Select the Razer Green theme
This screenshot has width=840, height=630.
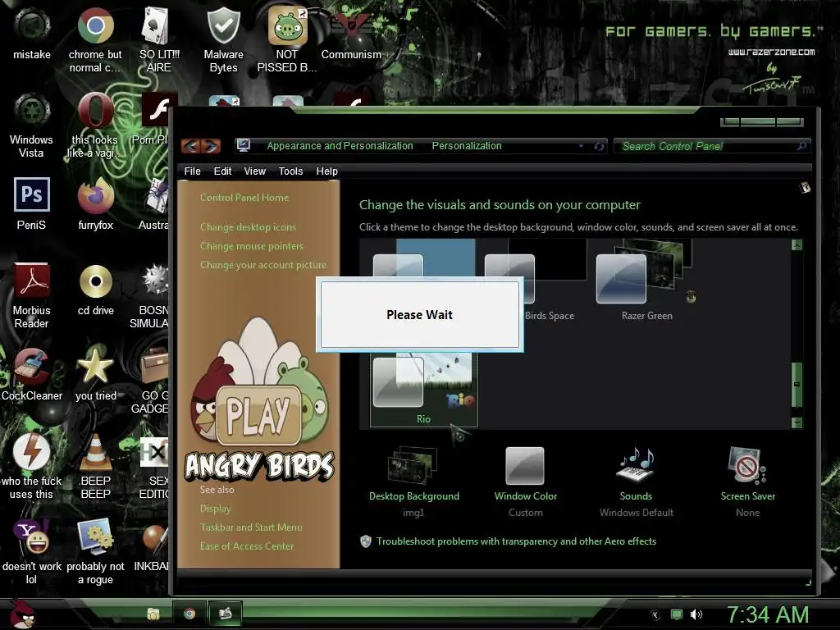coord(646,281)
